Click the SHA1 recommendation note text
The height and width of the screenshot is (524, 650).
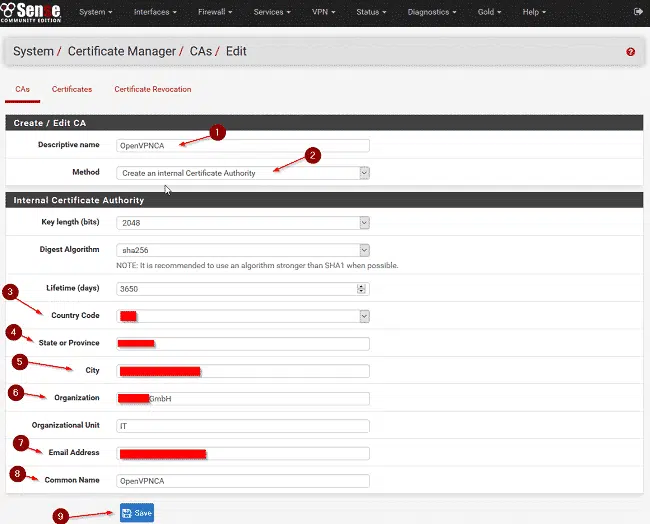pyautogui.click(x=257, y=265)
